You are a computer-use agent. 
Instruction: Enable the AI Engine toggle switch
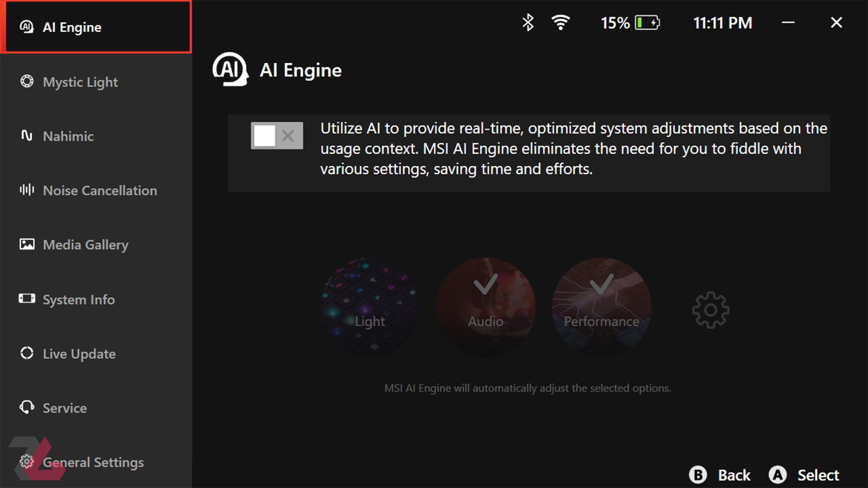[x=276, y=135]
